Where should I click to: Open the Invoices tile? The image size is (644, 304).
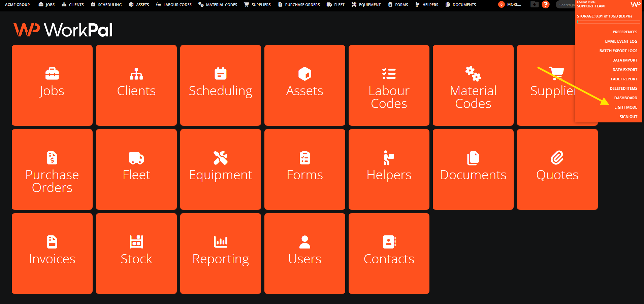pos(52,254)
